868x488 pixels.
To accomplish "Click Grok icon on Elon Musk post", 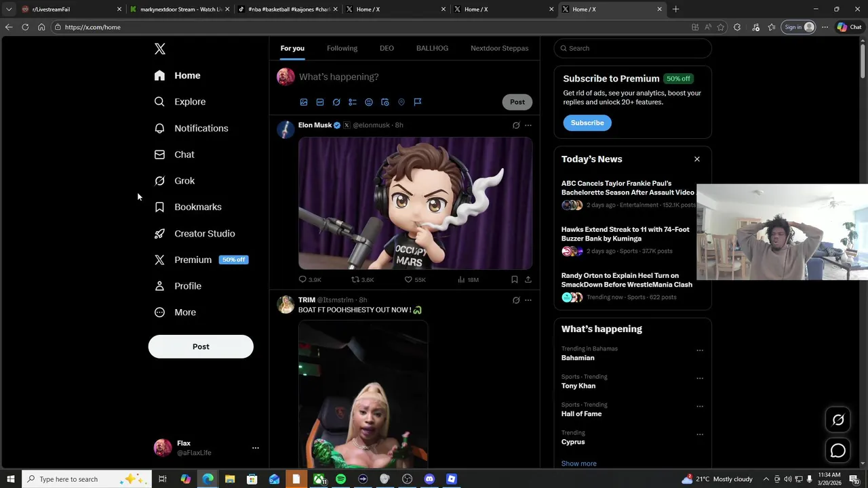I will coord(516,125).
